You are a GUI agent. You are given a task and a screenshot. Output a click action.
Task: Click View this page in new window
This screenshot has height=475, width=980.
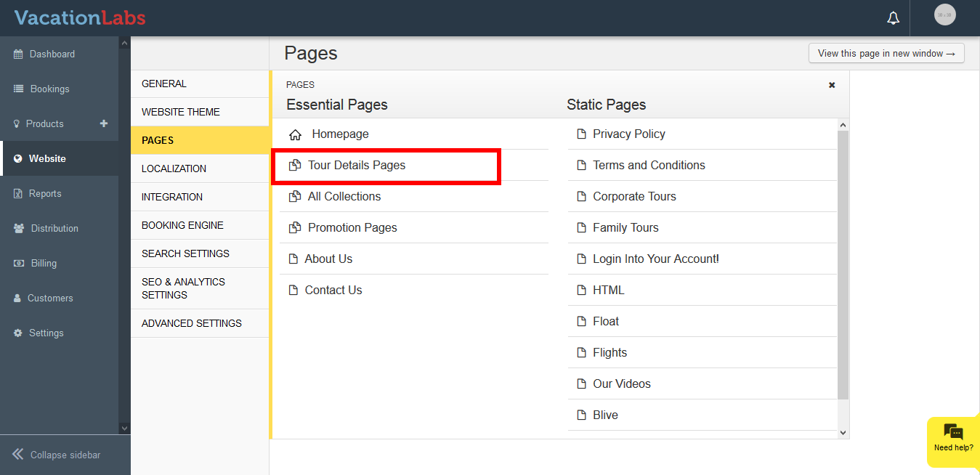point(886,53)
